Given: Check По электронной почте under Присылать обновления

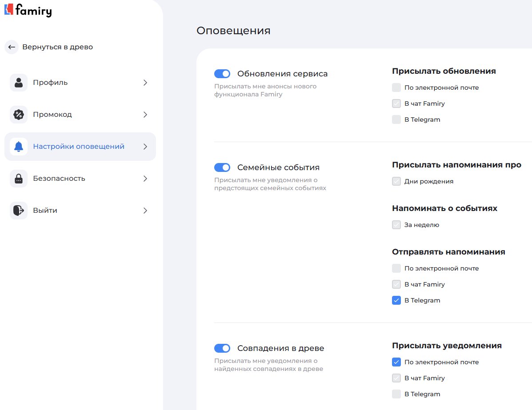Looking at the screenshot, I should pyautogui.click(x=396, y=88).
